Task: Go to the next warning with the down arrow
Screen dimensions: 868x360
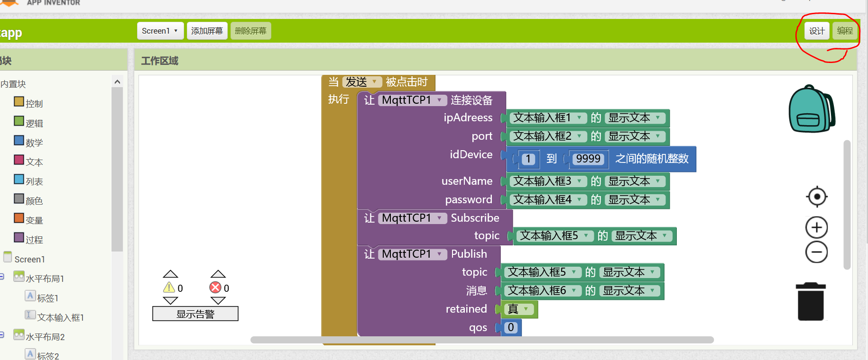Action: pyautogui.click(x=170, y=300)
